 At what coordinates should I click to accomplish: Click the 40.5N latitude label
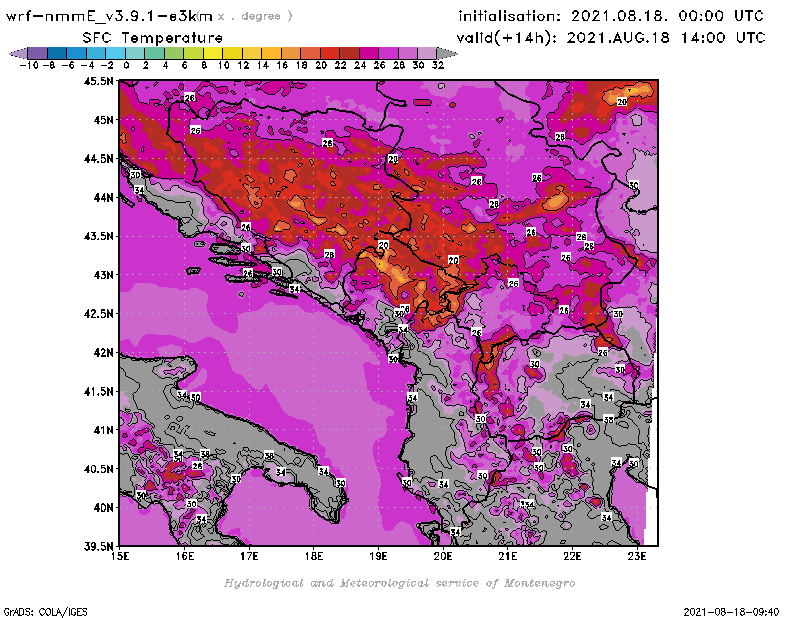(98, 469)
